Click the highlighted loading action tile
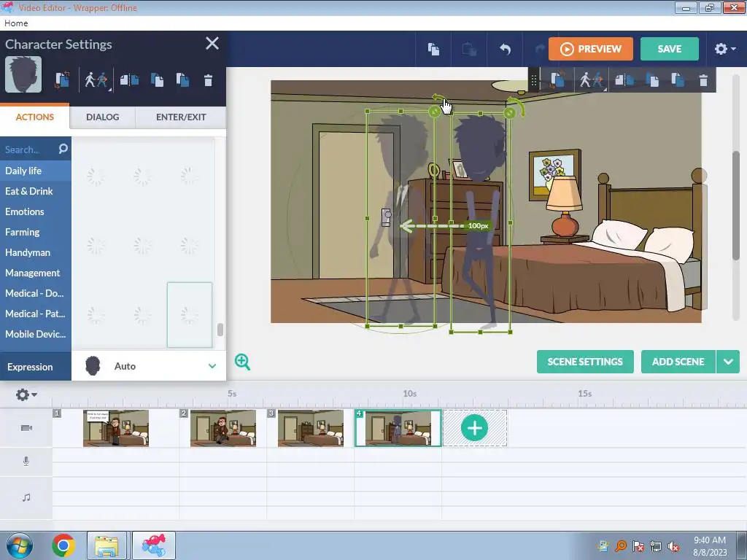The height and width of the screenshot is (560, 747). tap(190, 315)
